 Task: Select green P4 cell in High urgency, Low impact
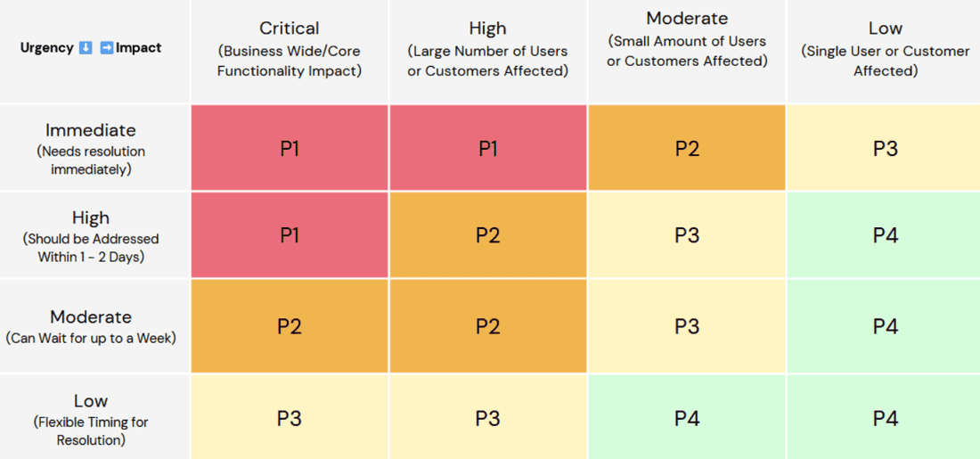point(885,235)
